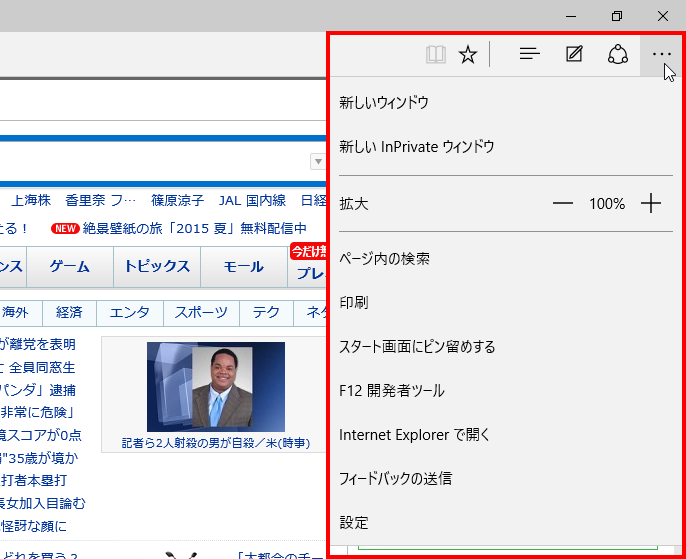
Task: Choose ページ内の検索 from menu
Action: pyautogui.click(x=385, y=259)
